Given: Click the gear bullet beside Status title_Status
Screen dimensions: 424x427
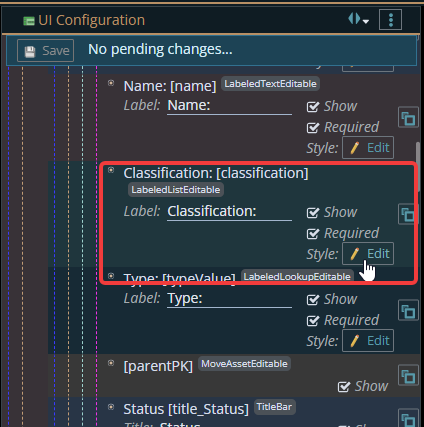Looking at the screenshot, I should pos(111,407).
